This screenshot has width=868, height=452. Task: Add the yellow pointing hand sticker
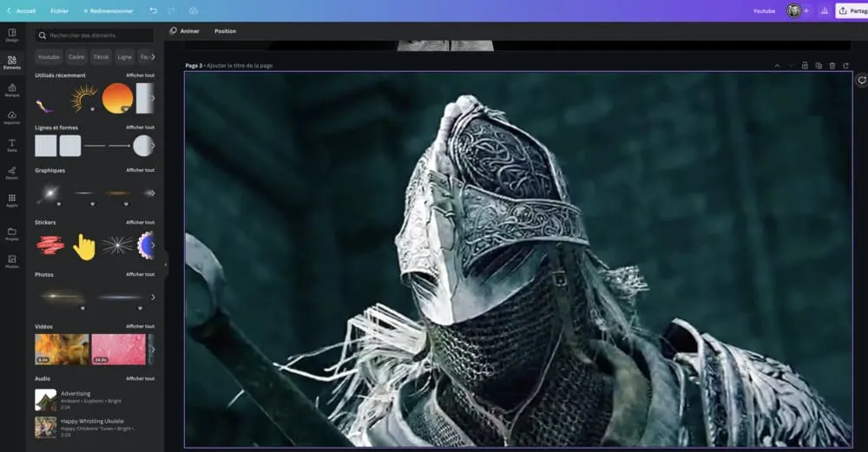pos(84,246)
